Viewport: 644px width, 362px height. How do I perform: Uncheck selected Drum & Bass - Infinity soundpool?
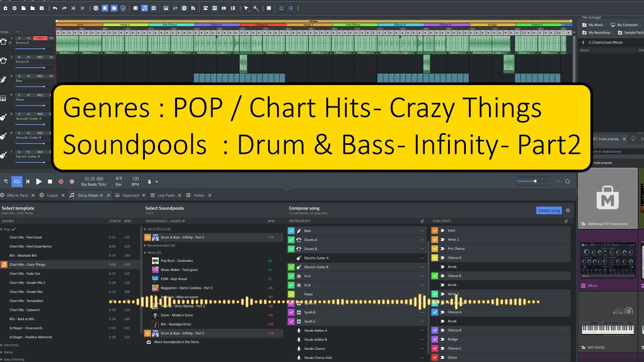tap(147, 237)
